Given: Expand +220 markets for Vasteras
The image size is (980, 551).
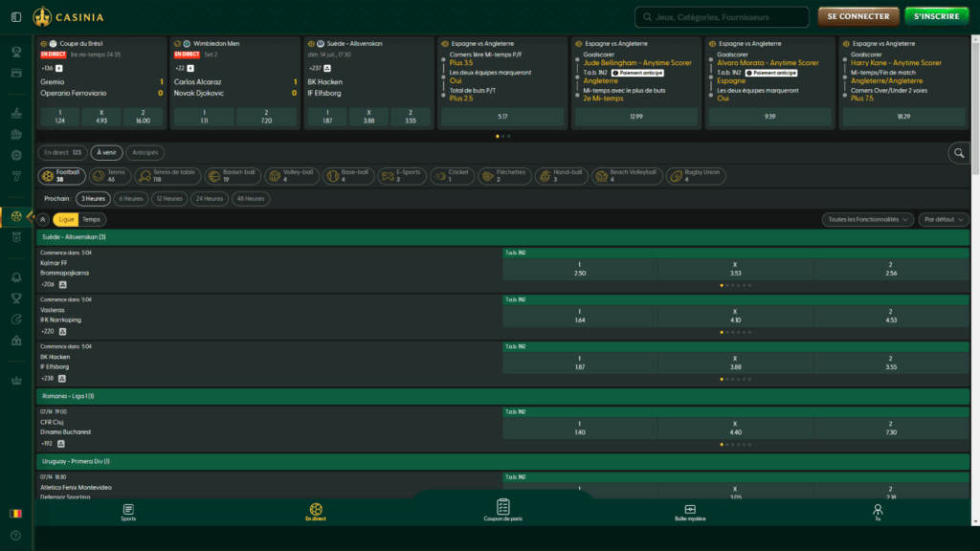Looking at the screenshot, I should pyautogui.click(x=48, y=332).
